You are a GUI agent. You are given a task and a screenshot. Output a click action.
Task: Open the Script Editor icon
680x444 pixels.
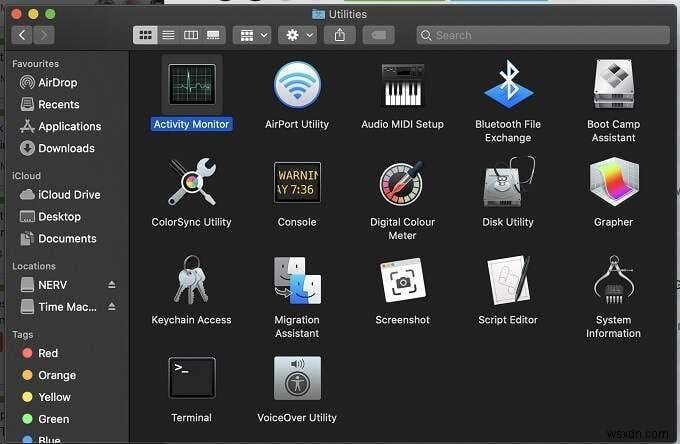(508, 280)
